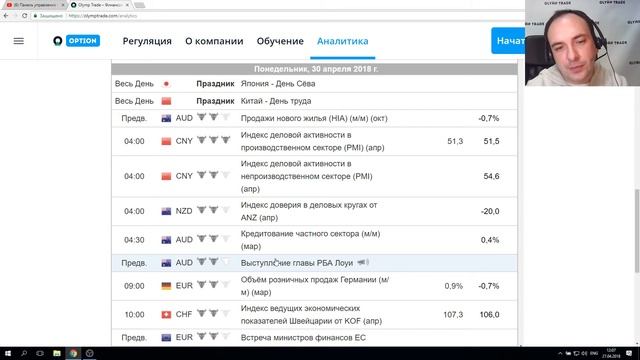The height and width of the screenshot is (360, 640).
Task: Open a new browser tab
Action: (140, 5)
